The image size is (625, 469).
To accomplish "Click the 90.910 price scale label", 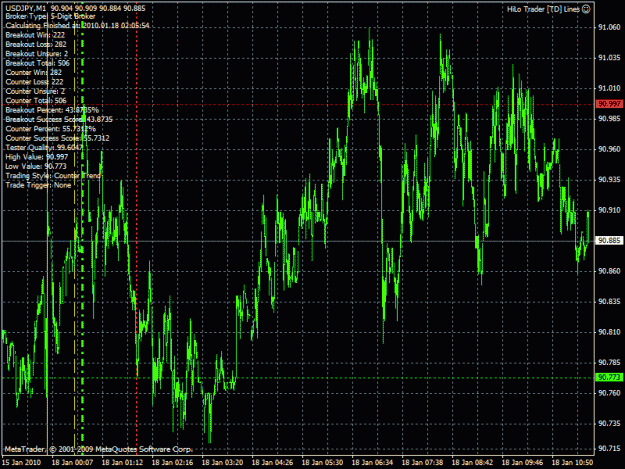I will (609, 210).
